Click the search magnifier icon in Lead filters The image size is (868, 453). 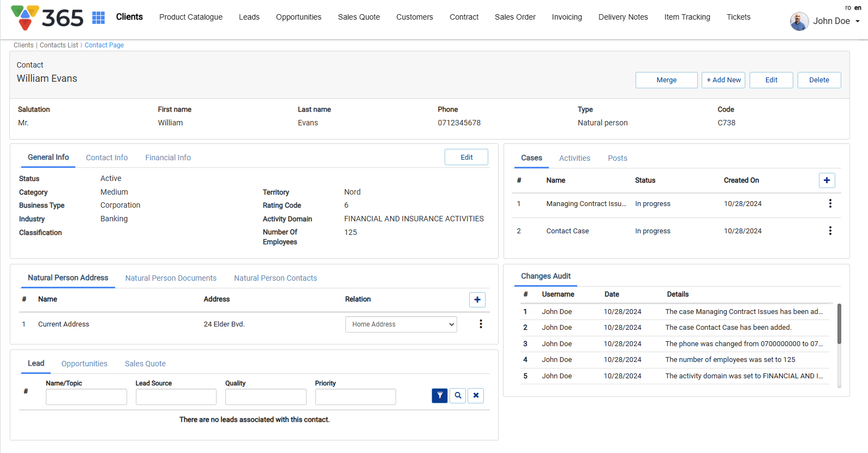(x=458, y=396)
